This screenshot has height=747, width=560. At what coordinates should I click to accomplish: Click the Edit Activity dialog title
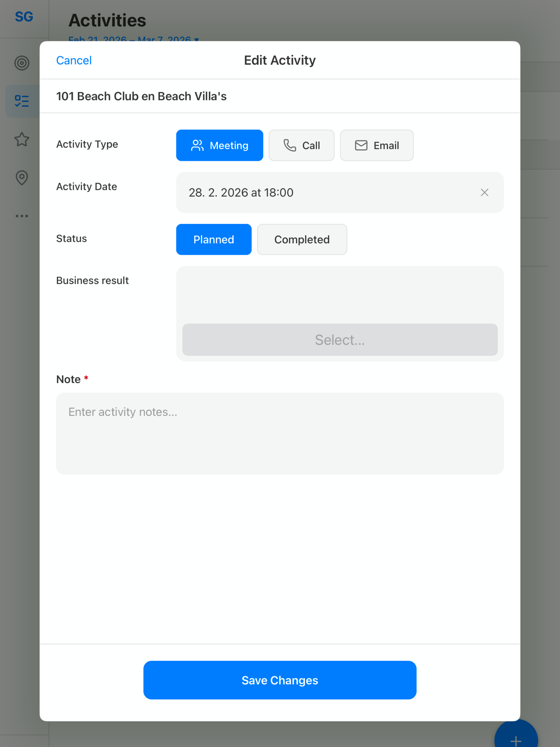coord(280,60)
